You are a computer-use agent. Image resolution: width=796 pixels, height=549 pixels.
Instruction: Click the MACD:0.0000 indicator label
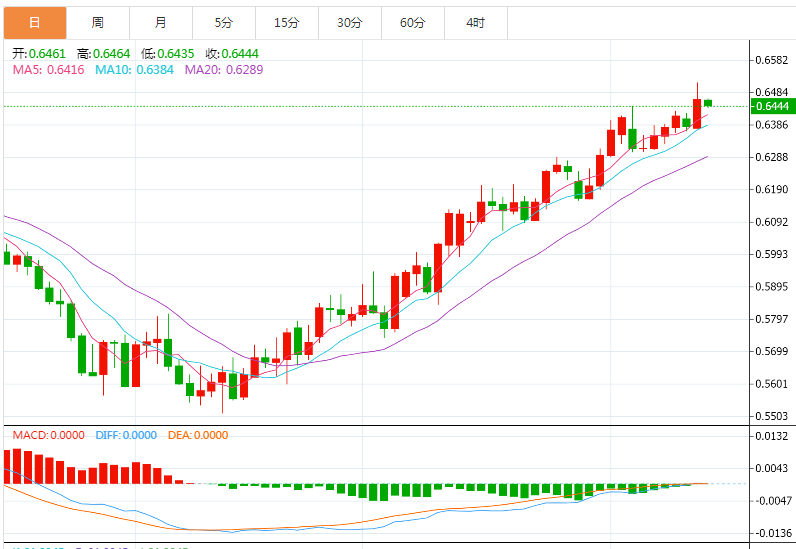[49, 435]
